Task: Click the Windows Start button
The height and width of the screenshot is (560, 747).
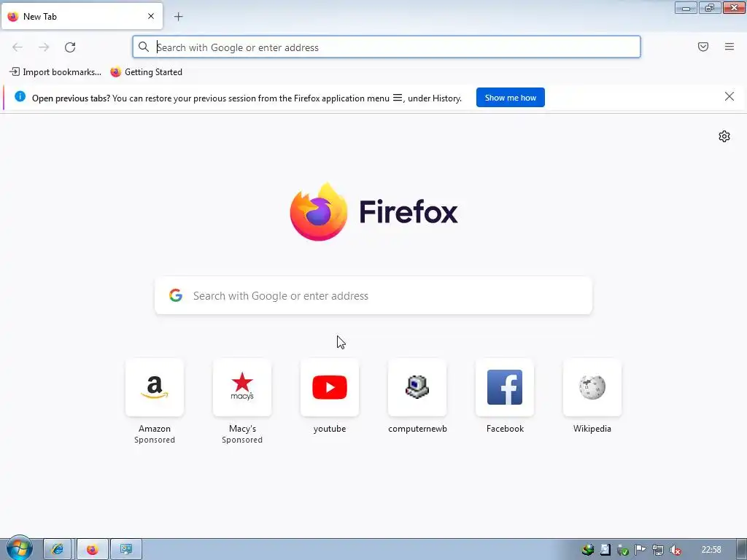Action: (x=19, y=548)
